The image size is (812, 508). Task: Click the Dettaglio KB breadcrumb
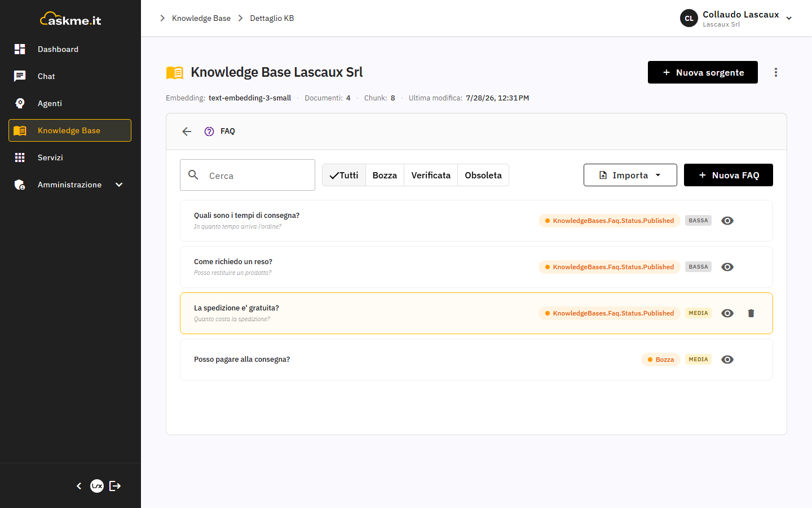pos(272,18)
